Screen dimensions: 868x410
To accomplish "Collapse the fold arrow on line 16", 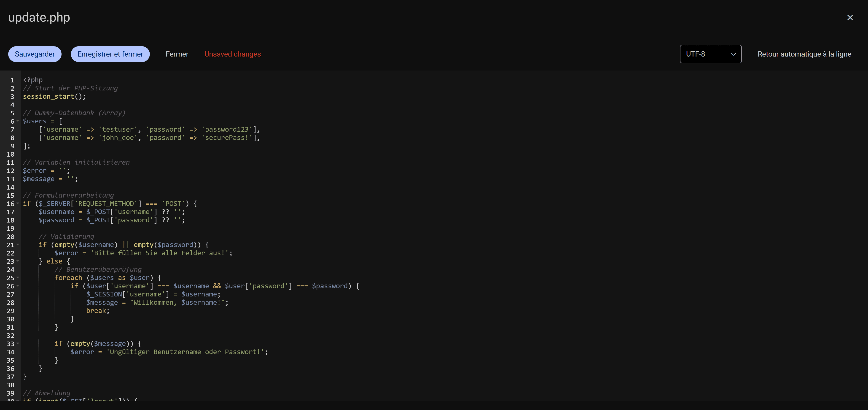I will pyautogui.click(x=18, y=203).
